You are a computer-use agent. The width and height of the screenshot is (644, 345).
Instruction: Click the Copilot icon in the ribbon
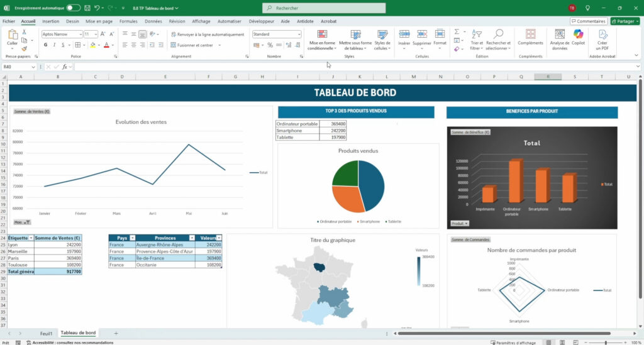578,35
